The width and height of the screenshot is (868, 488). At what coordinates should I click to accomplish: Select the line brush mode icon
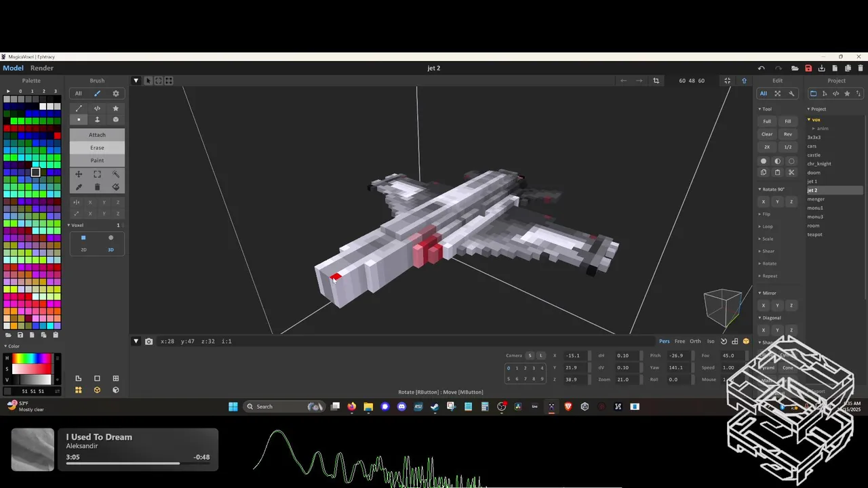[x=79, y=108]
